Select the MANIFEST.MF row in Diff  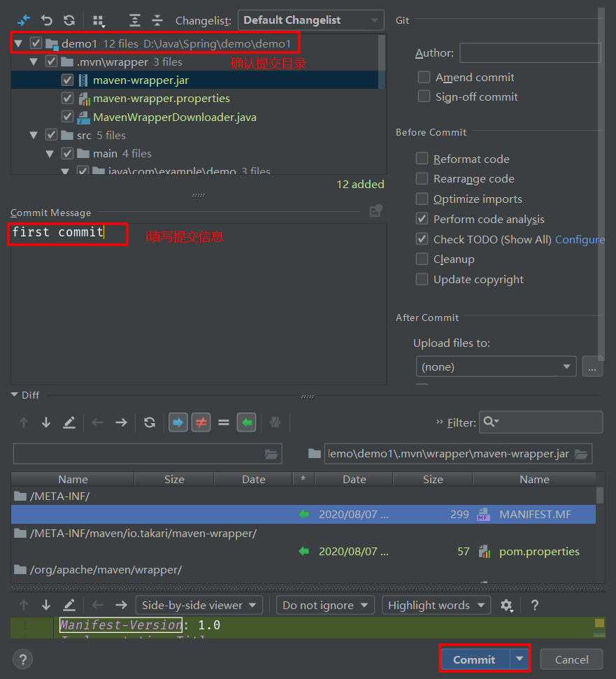coord(303,515)
